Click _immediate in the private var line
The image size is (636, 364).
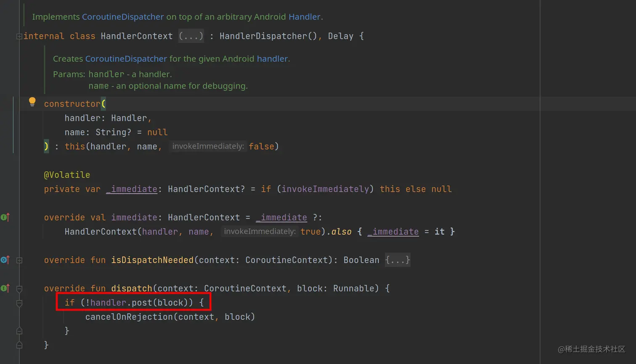pyautogui.click(x=132, y=189)
